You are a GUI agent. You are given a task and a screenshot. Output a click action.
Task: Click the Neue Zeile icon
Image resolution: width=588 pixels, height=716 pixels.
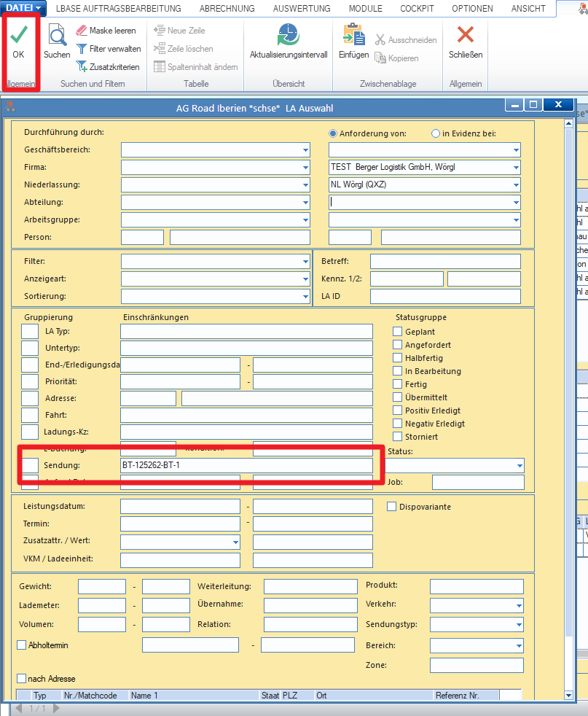[x=159, y=31]
